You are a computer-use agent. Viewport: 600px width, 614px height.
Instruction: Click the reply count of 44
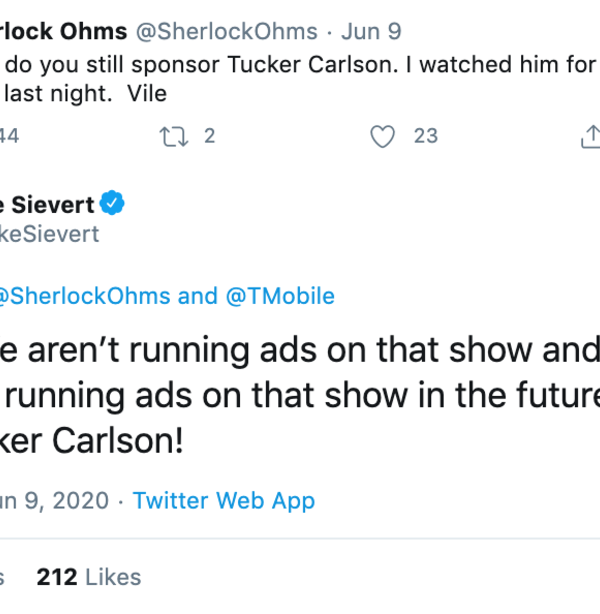[x=8, y=136]
